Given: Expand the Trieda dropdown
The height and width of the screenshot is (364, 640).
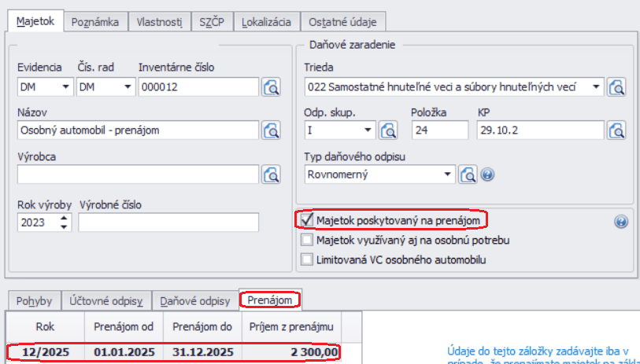Looking at the screenshot, I should point(596,87).
